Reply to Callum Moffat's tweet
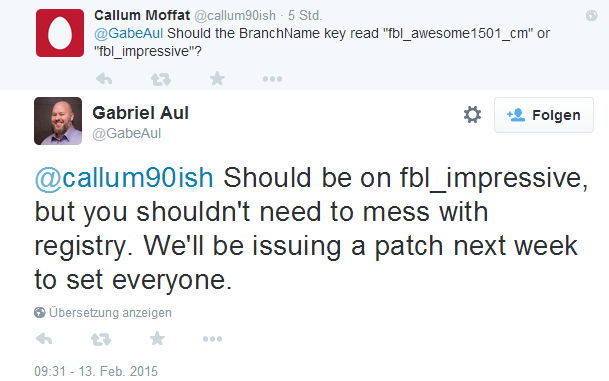This screenshot has width=609, height=381. coord(104,79)
